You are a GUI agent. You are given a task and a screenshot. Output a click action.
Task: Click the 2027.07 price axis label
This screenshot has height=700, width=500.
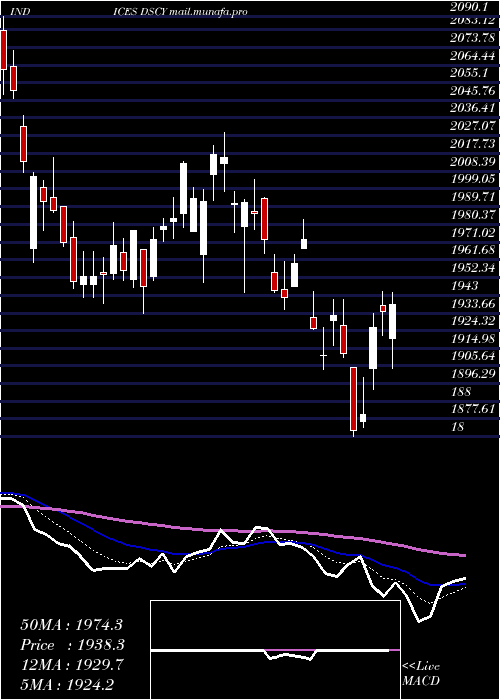472,126
